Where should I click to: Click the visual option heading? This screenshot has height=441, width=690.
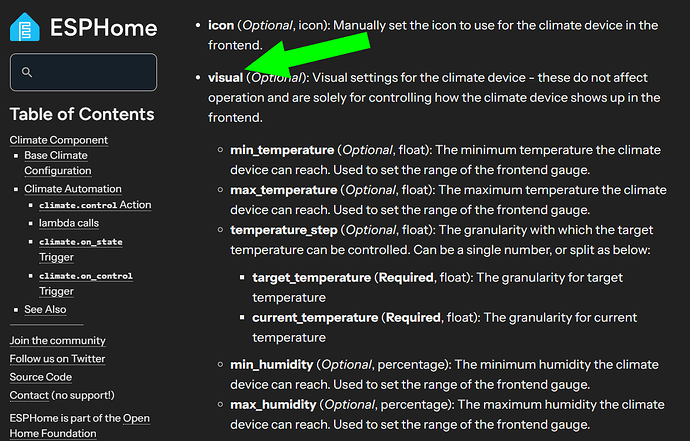[225, 77]
